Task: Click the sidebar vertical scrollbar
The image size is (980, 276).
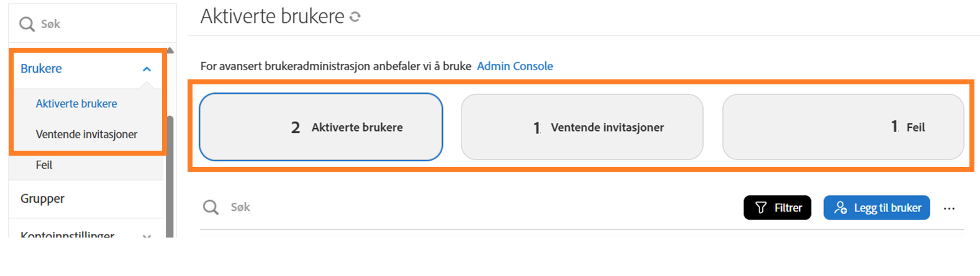Action: click(170, 180)
